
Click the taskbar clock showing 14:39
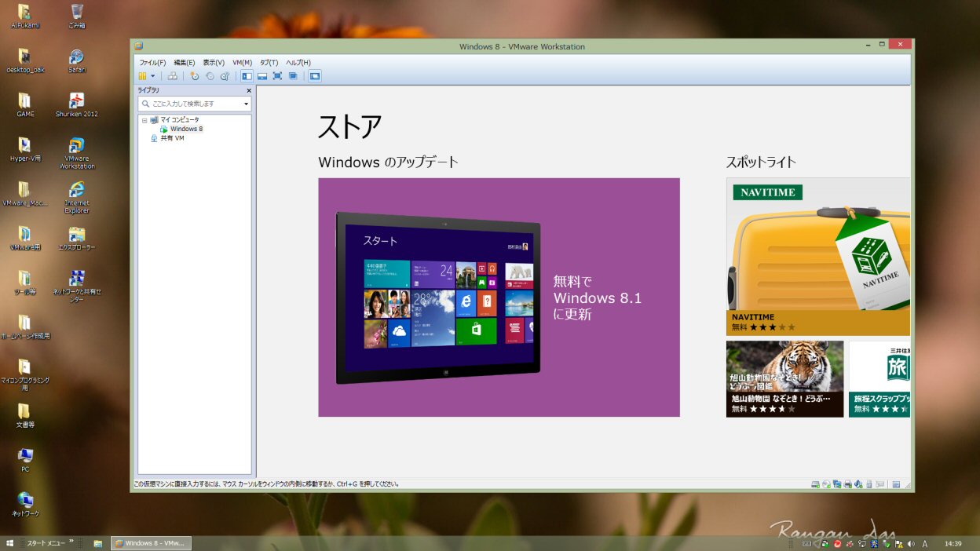(x=953, y=543)
